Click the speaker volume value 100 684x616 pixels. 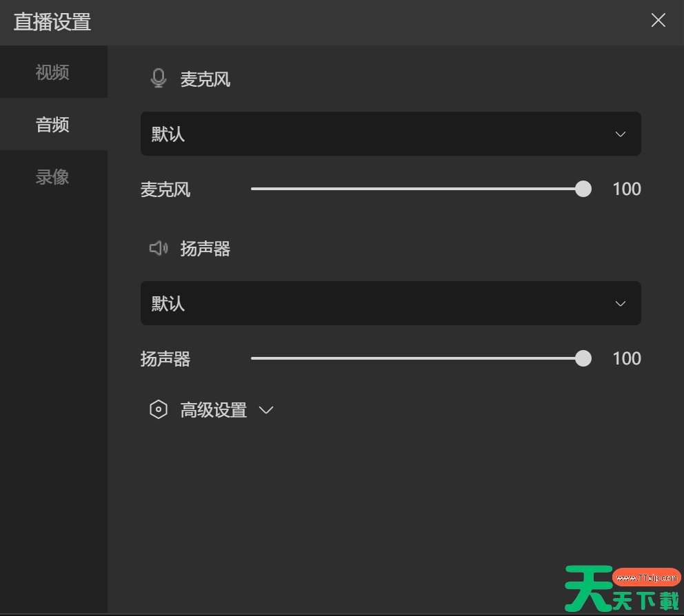pyautogui.click(x=626, y=358)
